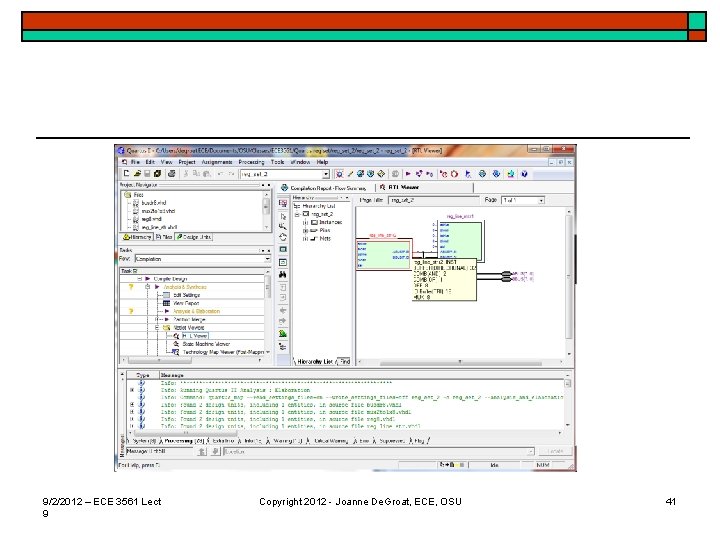
Task: Select the pointer selection tool in RTL toolbar
Action: tap(282, 216)
